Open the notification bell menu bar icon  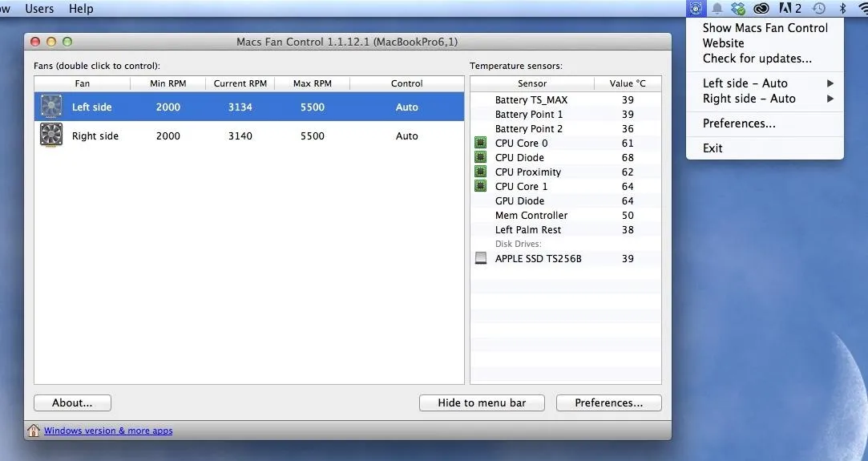pyautogui.click(x=717, y=8)
